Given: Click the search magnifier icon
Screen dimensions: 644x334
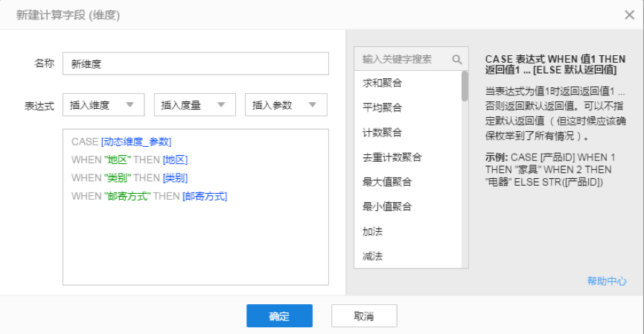Looking at the screenshot, I should pos(456,59).
